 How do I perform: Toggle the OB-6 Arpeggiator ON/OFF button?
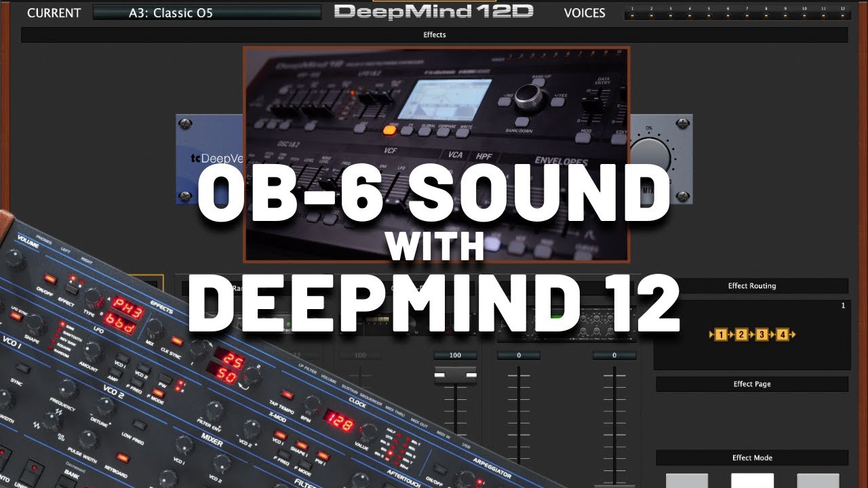click(x=440, y=468)
